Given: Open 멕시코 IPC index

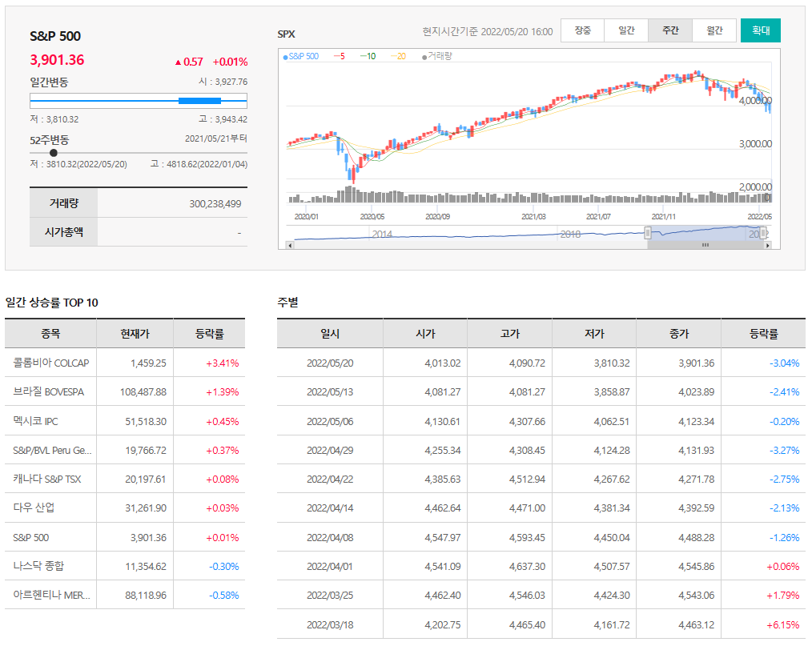Looking at the screenshot, I should (35, 421).
